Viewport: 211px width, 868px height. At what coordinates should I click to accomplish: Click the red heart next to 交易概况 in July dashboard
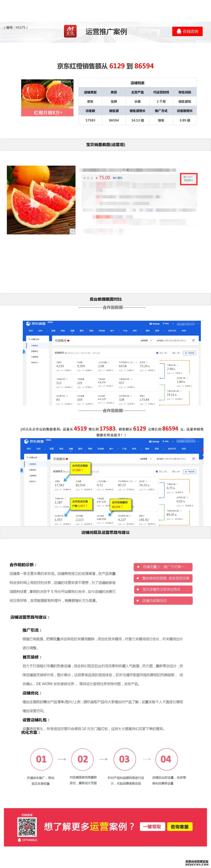click(x=67, y=459)
